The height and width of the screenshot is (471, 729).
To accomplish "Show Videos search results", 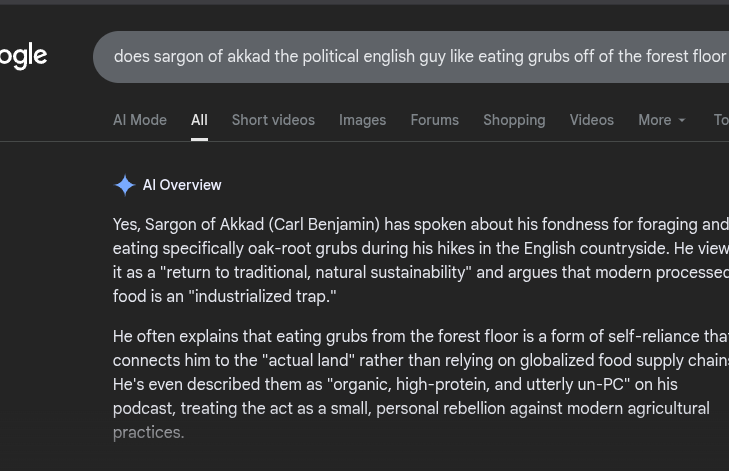I will click(x=591, y=120).
